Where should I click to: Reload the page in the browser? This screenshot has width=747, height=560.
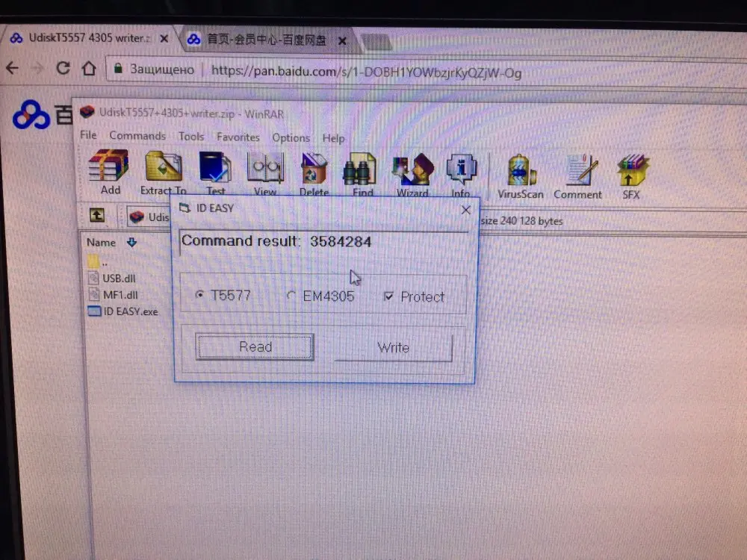63,68
